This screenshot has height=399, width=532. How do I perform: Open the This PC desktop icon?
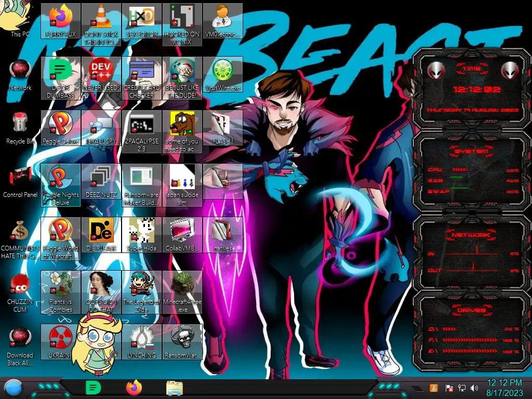pos(20,20)
